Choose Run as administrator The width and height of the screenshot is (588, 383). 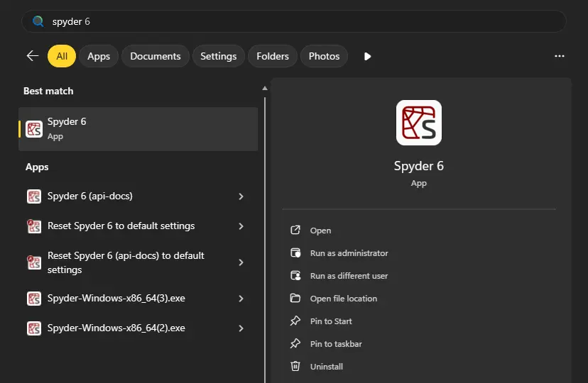click(x=349, y=253)
